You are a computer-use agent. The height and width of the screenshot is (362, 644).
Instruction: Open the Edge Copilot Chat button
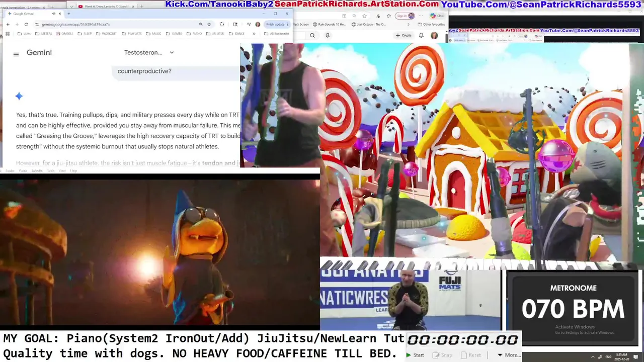tap(436, 16)
